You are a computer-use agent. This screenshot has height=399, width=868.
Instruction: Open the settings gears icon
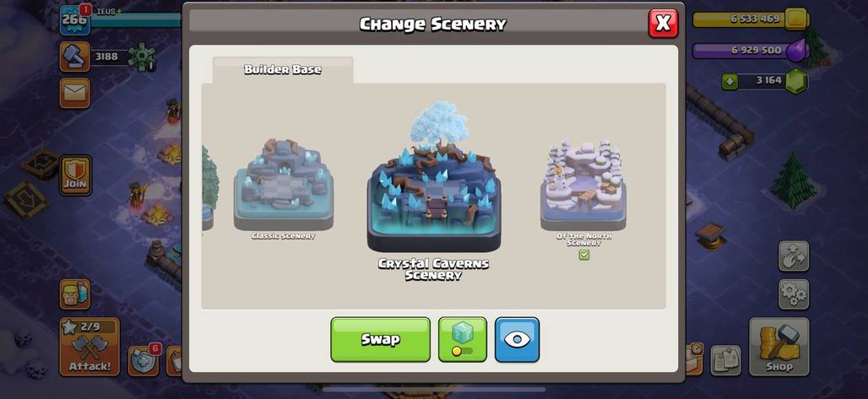click(793, 294)
